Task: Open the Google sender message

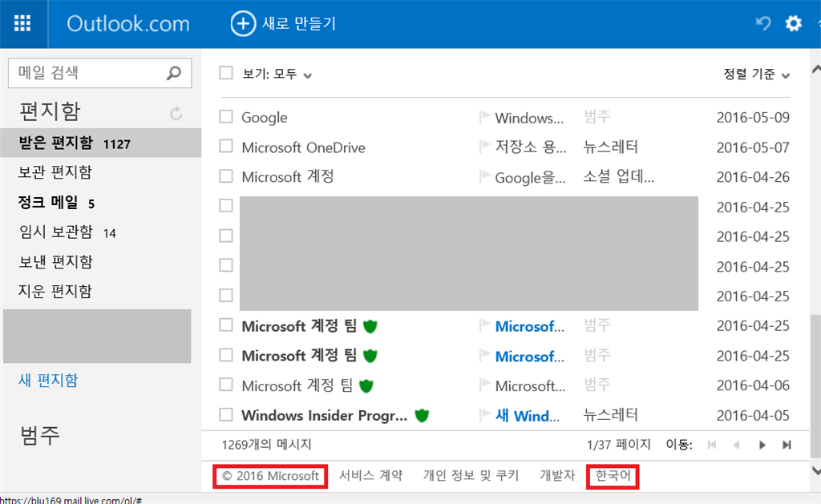Action: (265, 117)
